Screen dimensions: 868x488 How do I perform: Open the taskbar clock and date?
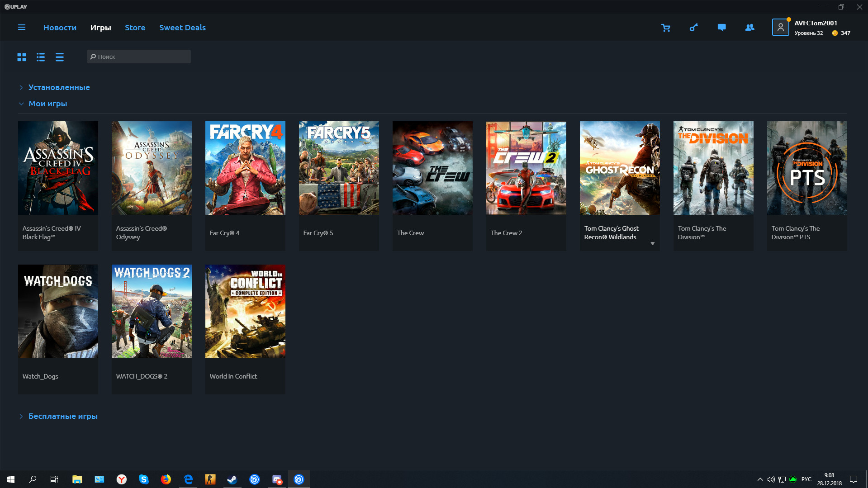pos(829,479)
